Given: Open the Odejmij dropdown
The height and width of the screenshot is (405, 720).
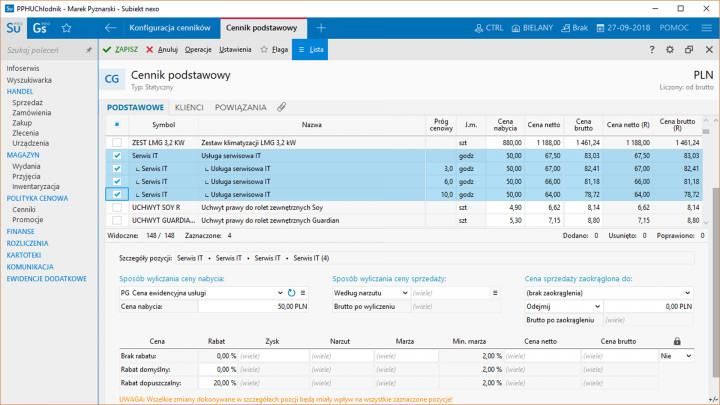Looking at the screenshot, I should [598, 306].
